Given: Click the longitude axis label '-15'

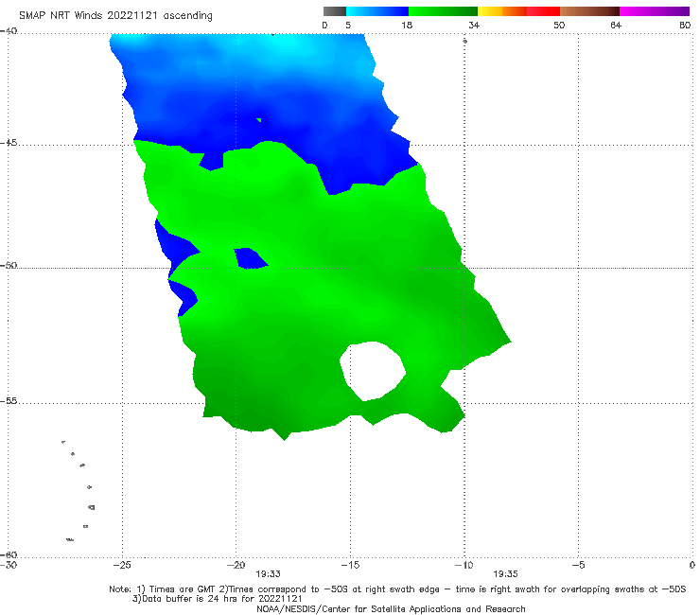Looking at the screenshot, I should [350, 565].
